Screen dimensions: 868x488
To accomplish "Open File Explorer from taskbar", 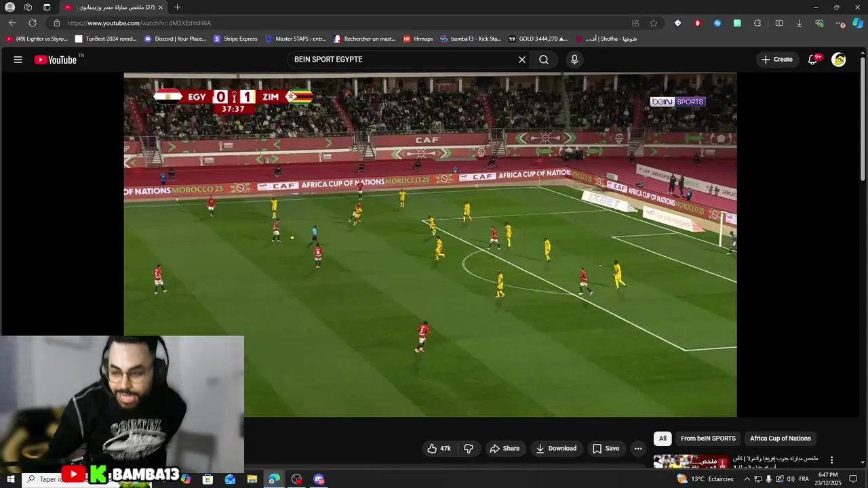I will coord(252,479).
